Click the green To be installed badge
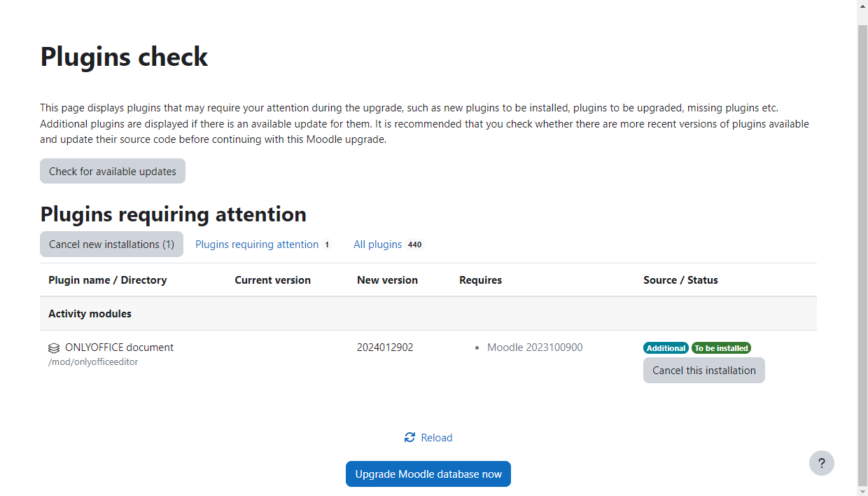 point(721,348)
